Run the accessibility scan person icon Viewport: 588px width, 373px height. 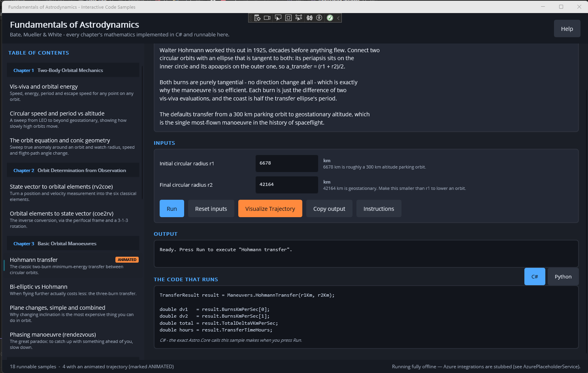pos(319,18)
